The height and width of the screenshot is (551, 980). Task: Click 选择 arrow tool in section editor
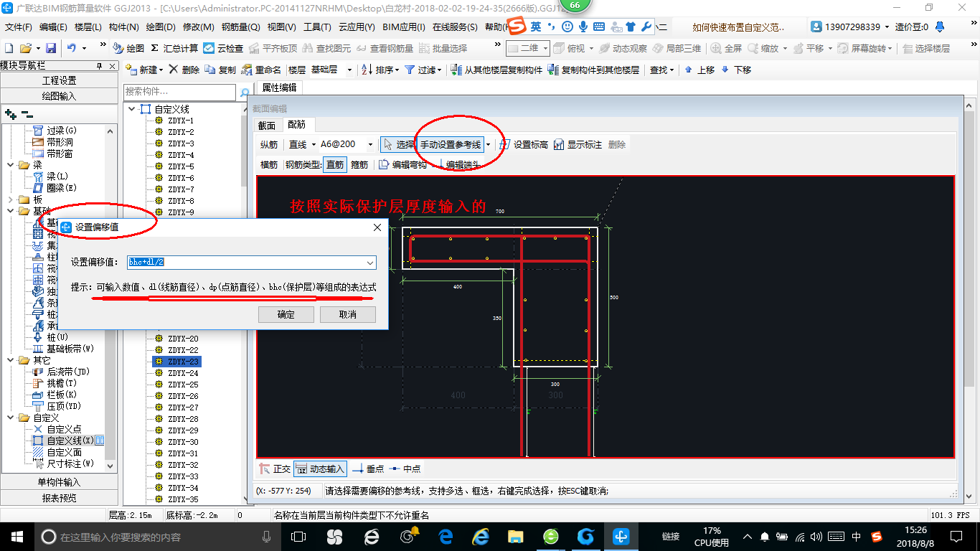398,144
